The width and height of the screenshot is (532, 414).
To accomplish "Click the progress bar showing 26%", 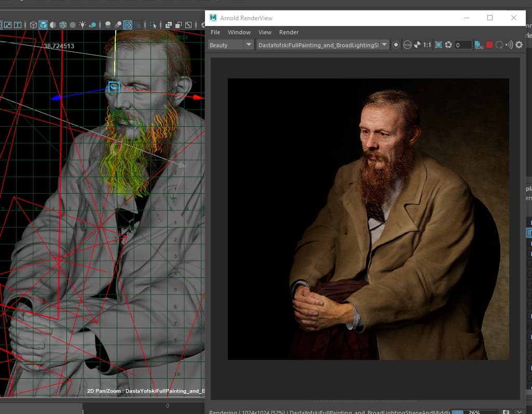I will point(474,412).
